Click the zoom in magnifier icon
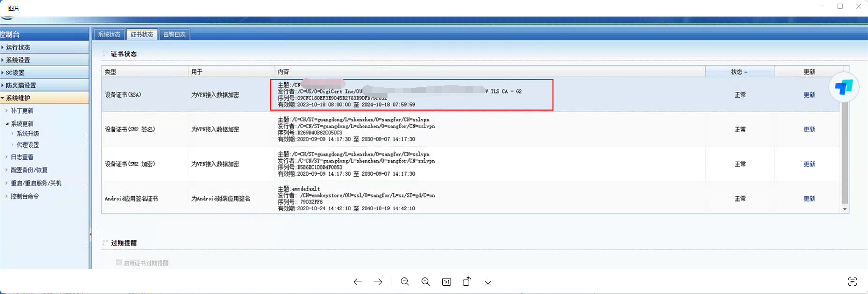This screenshot has height=294, width=868. 426,282
